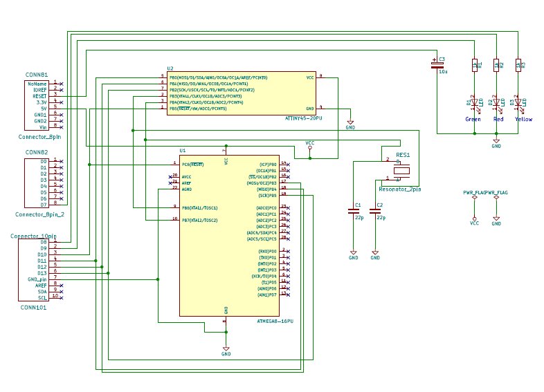Select the U2 ATTINY45 chip body
544x392 pixels.
[x=242, y=93]
